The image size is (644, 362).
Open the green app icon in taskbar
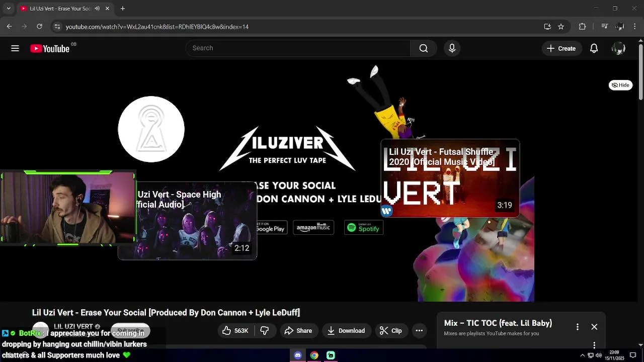(x=331, y=355)
